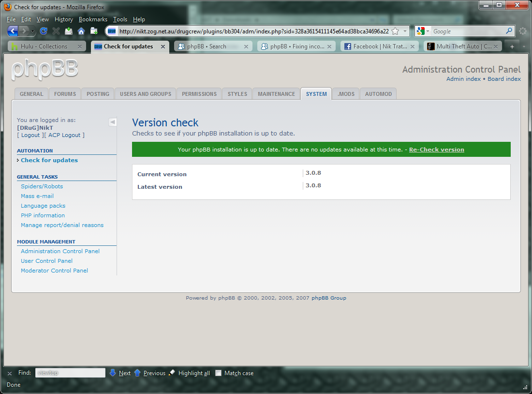Image resolution: width=532 pixels, height=394 pixels.
Task: Open PHP information in the sidebar
Action: (43, 215)
